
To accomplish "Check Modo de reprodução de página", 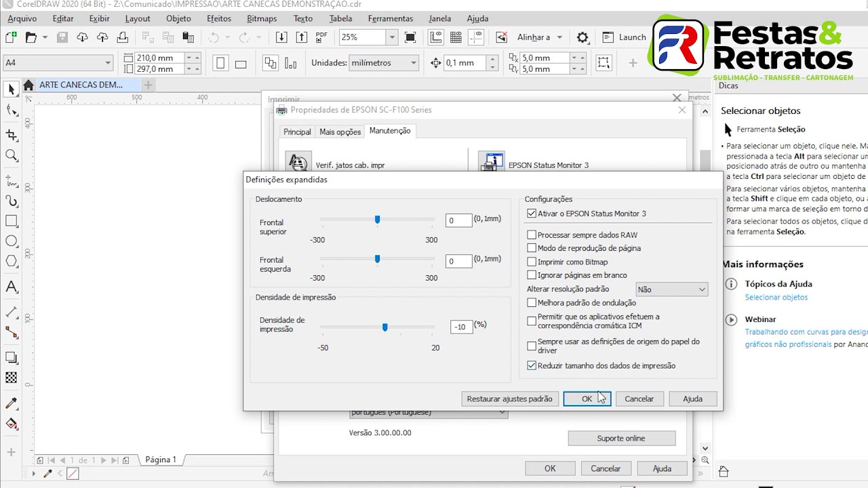I will [532, 248].
